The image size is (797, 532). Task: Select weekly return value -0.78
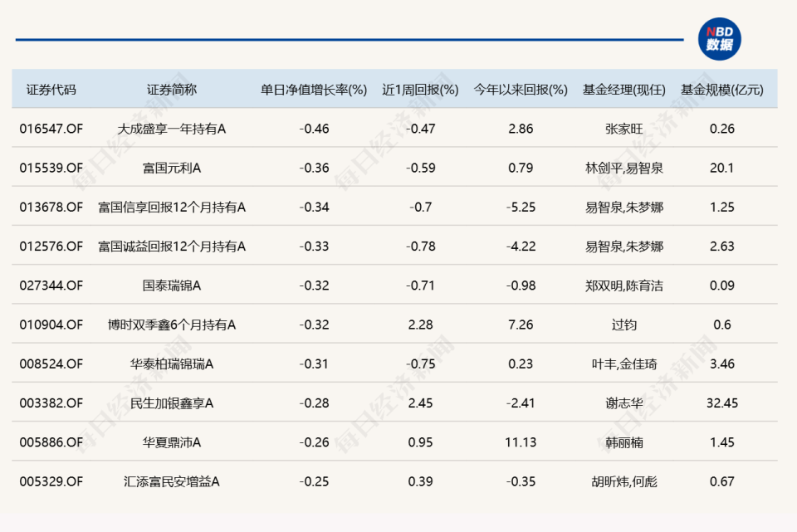pyautogui.click(x=420, y=246)
